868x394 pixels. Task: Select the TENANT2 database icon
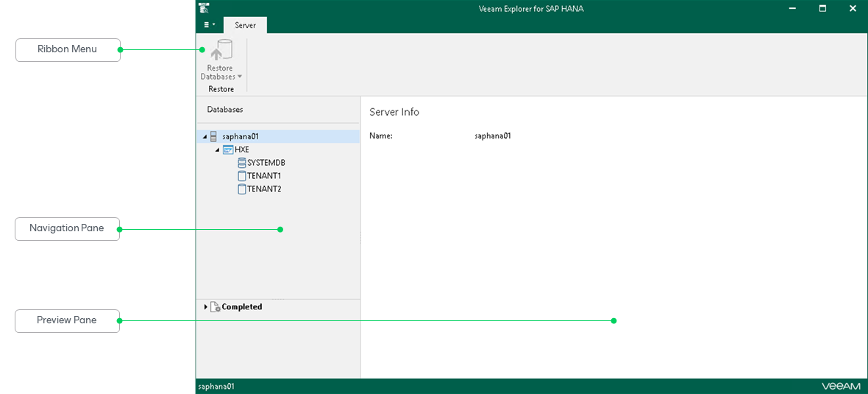[241, 189]
